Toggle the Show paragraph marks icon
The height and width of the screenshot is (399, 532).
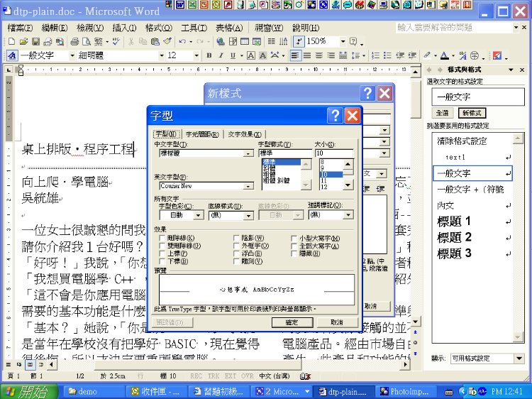298,41
